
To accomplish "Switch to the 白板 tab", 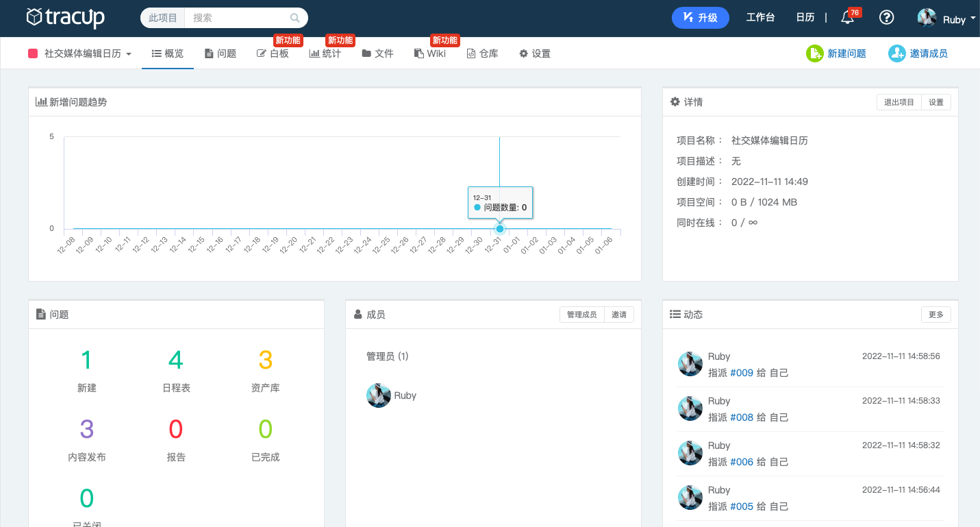I will [273, 53].
